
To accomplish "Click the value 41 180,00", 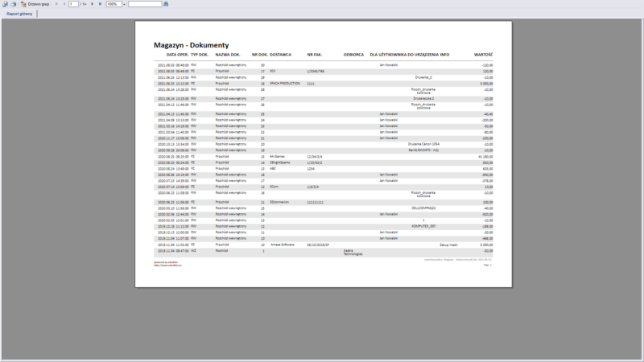I will point(485,156).
